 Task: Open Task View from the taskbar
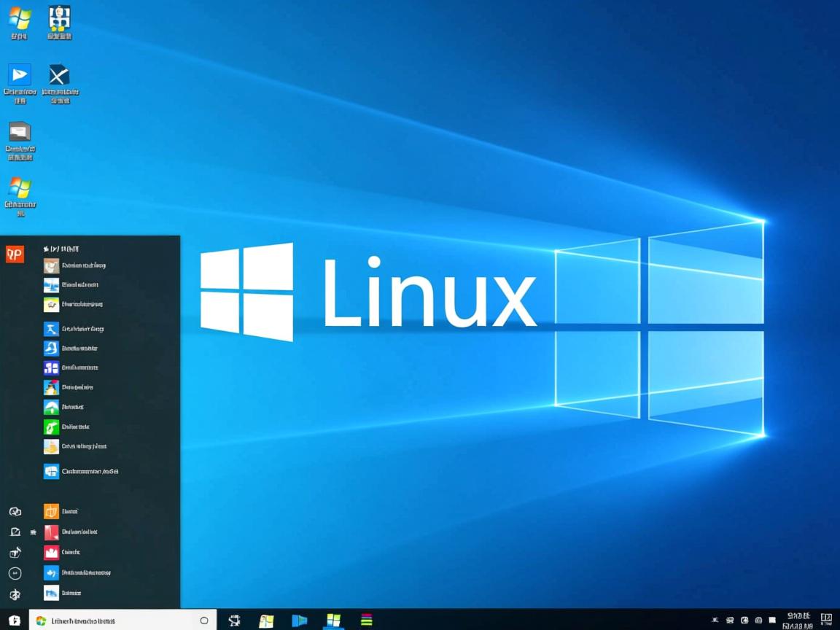[x=234, y=620]
